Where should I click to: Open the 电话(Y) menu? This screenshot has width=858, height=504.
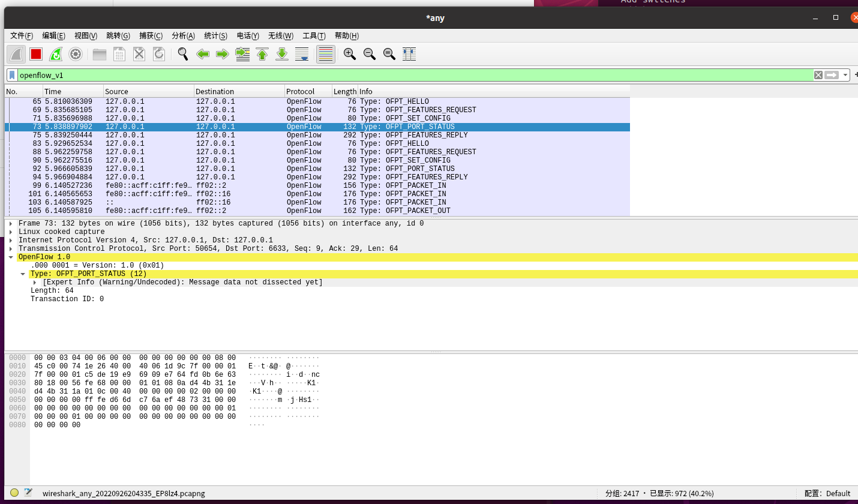click(248, 36)
